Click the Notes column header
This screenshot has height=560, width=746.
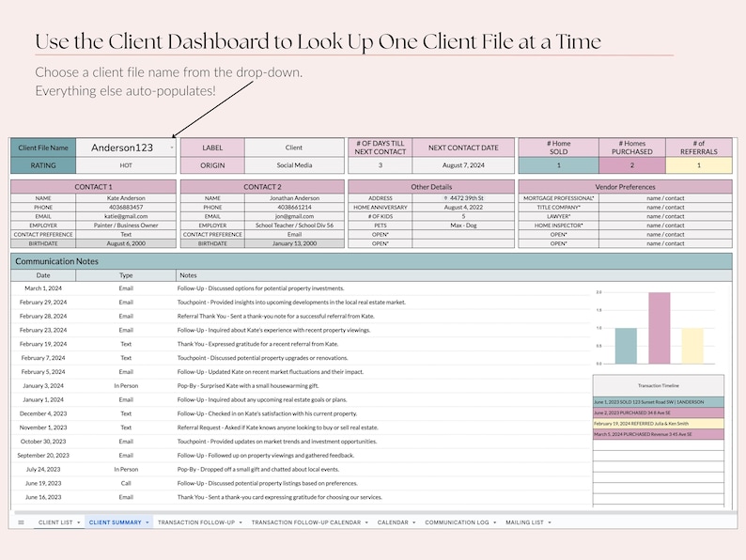pos(454,275)
